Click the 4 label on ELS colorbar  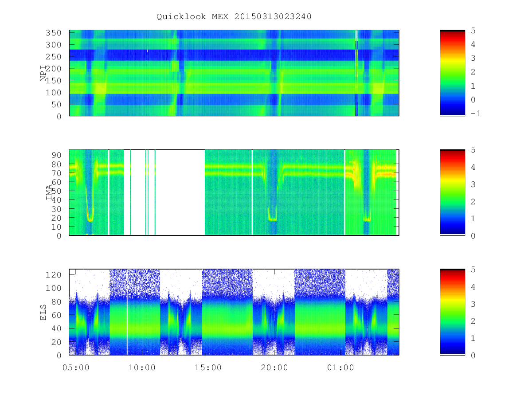tap(473, 287)
